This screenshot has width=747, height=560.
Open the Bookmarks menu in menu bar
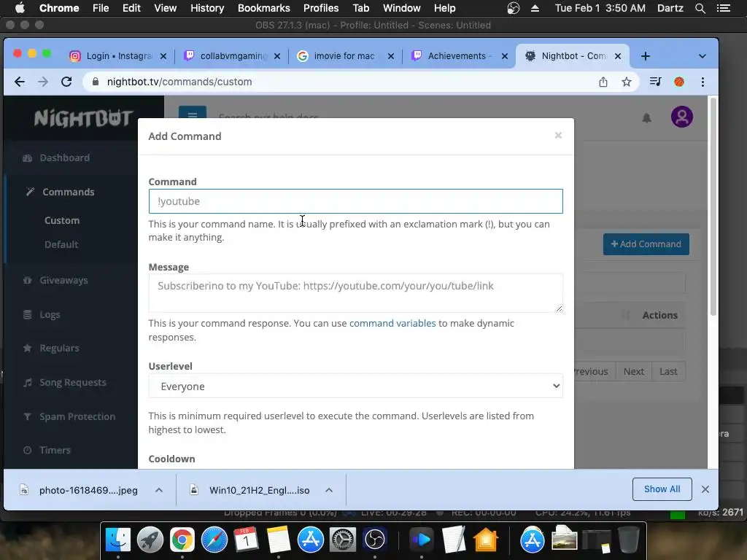click(x=263, y=8)
